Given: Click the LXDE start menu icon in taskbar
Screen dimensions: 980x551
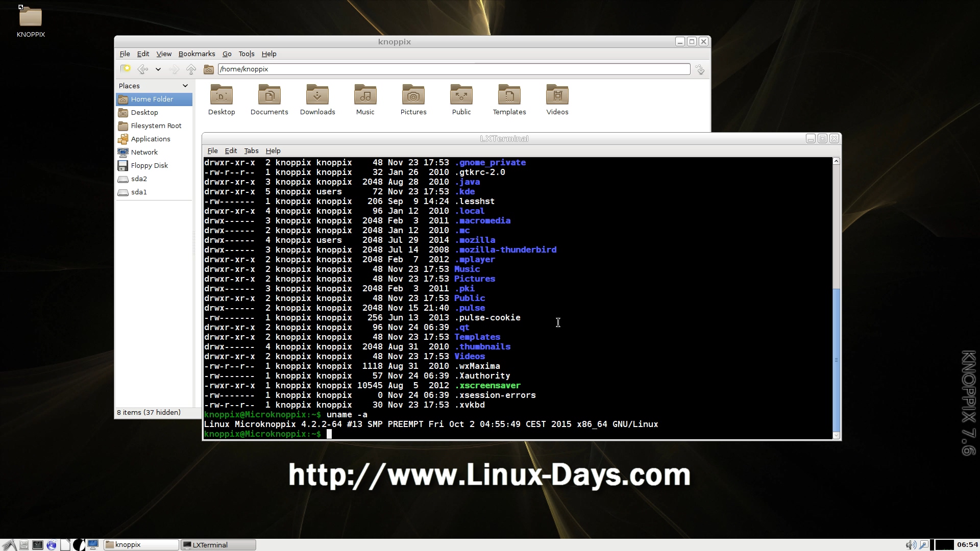Looking at the screenshot, I should (9, 545).
